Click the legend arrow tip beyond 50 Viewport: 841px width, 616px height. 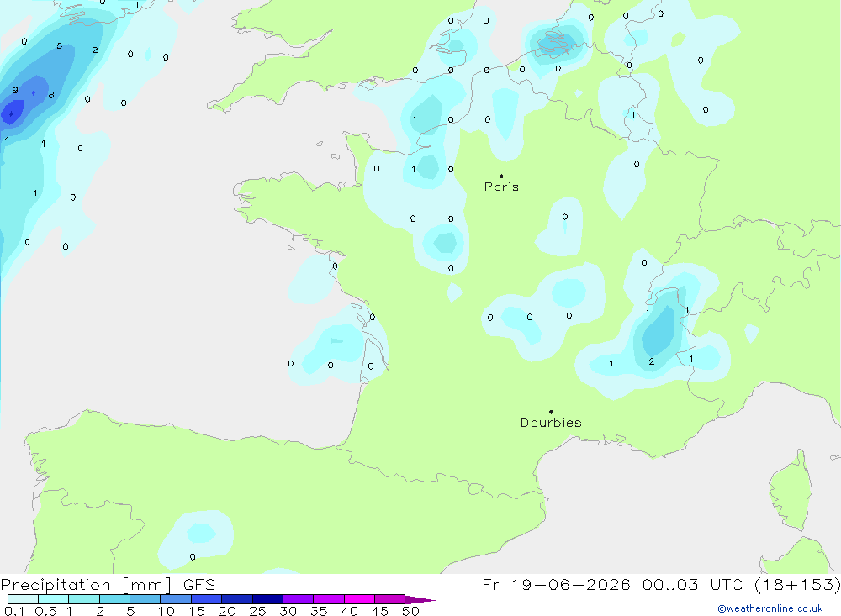(x=421, y=600)
